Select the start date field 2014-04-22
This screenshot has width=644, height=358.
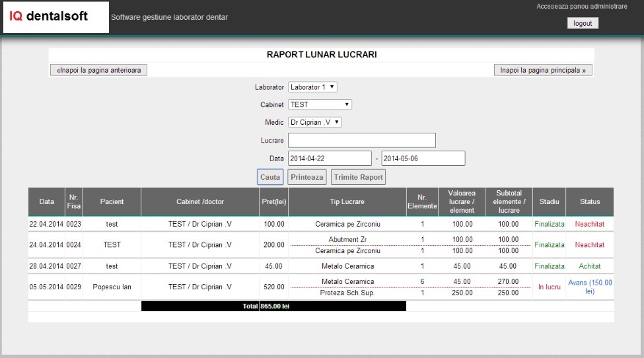(x=330, y=159)
